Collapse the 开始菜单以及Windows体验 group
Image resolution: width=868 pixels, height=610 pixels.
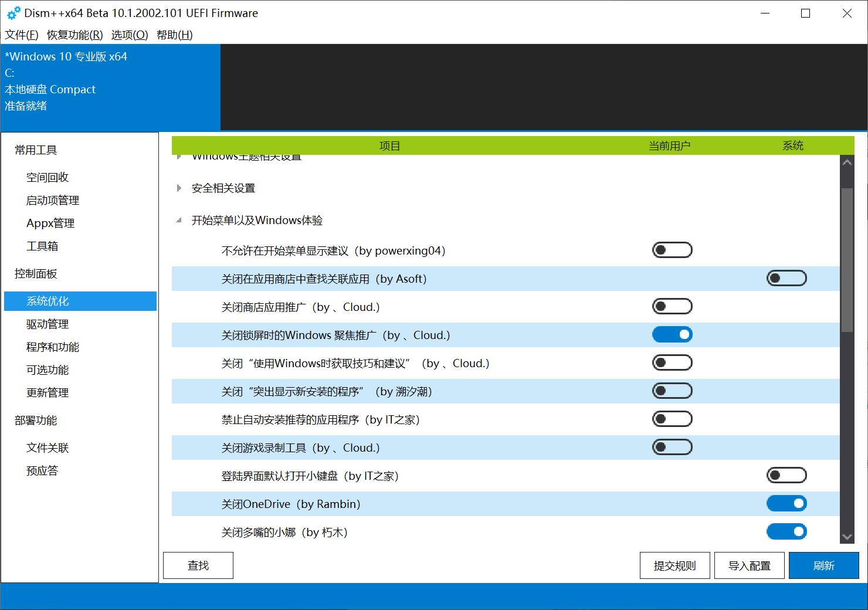[x=178, y=220]
